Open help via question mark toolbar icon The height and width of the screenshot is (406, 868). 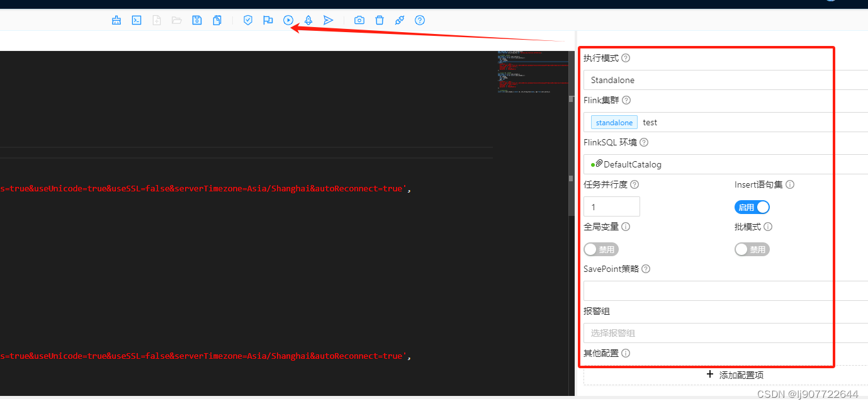420,20
